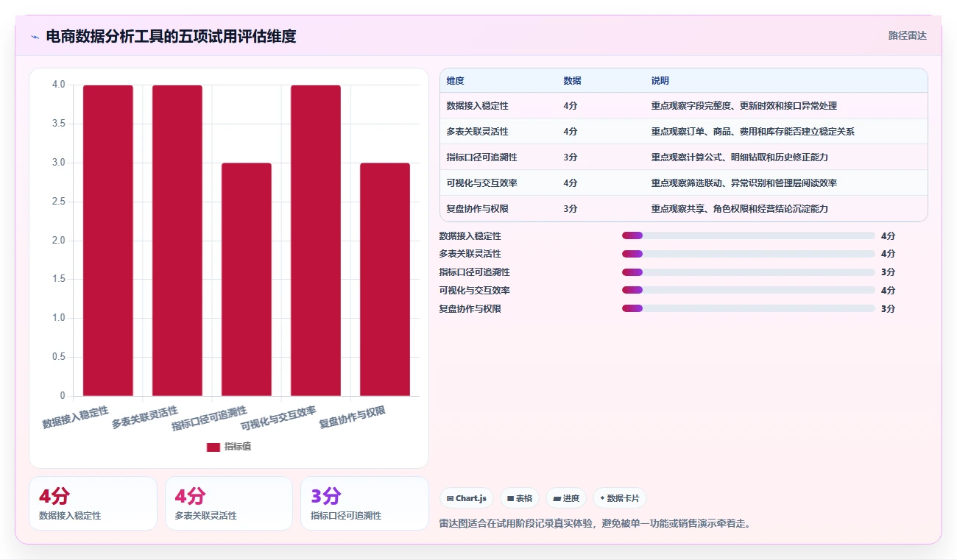Click description 重点观察筛选联动、异常识别和管理层阅读效率
Viewport: 957px width, 560px height.
pos(744,182)
